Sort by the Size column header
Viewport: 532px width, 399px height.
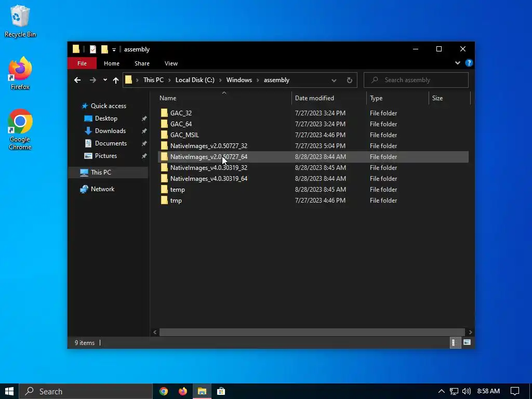[449, 98]
